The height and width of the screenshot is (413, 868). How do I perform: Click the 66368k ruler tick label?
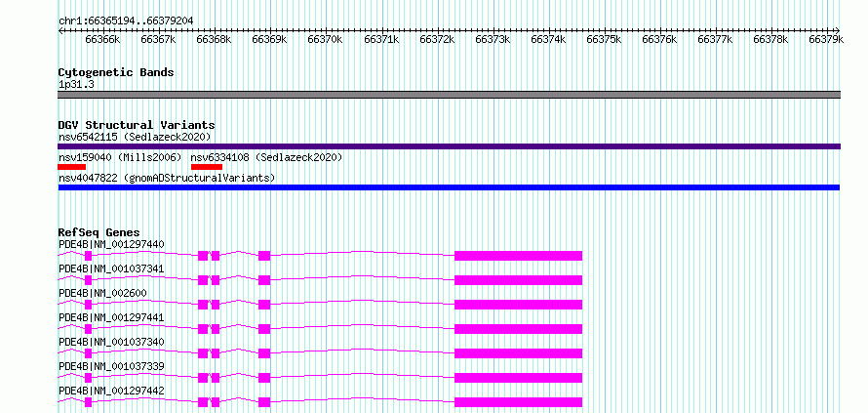215,39
